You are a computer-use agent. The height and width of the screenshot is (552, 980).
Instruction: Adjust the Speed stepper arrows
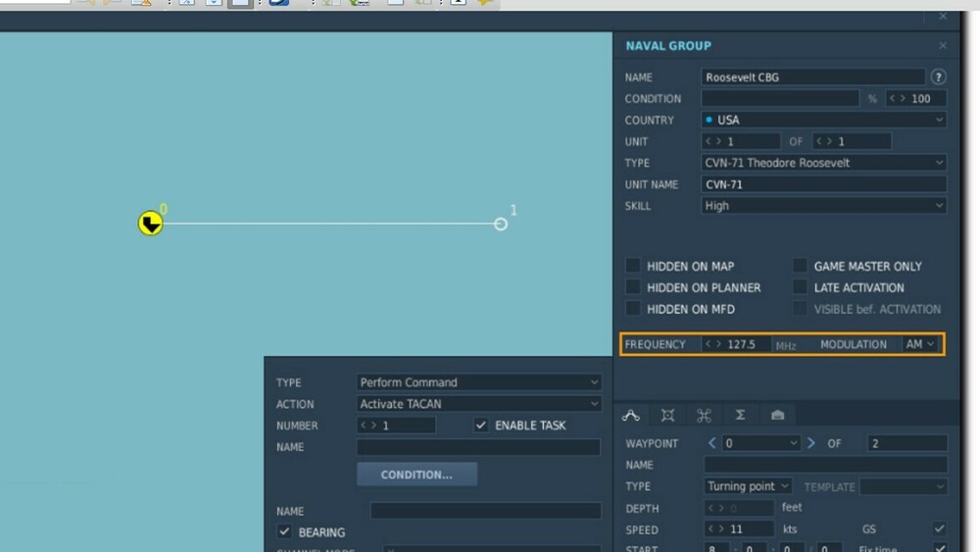715,528
